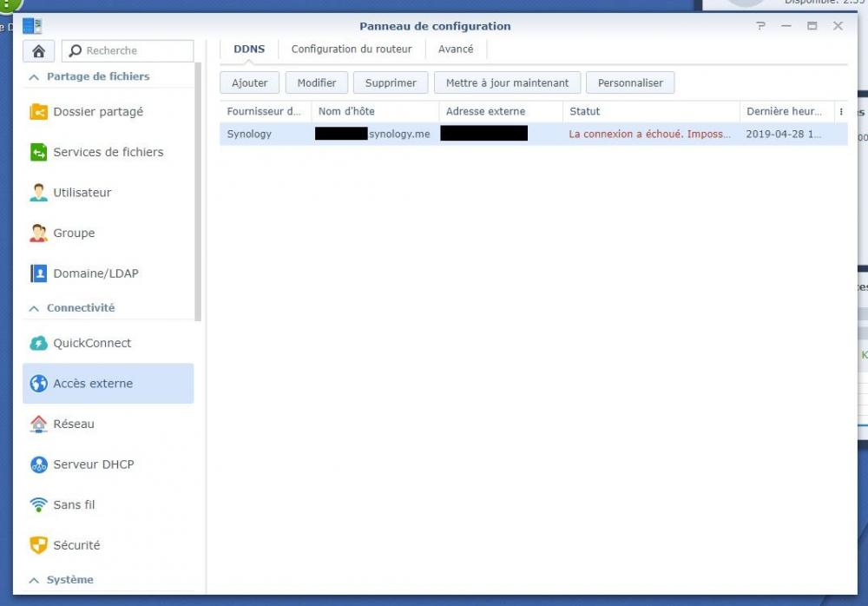Click the Home icon button
Screen dimensions: 868x606
[x=38, y=51]
